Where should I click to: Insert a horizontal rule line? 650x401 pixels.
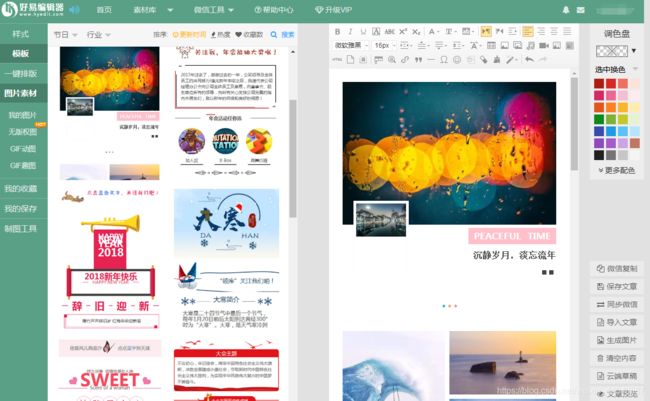pyautogui.click(x=431, y=60)
